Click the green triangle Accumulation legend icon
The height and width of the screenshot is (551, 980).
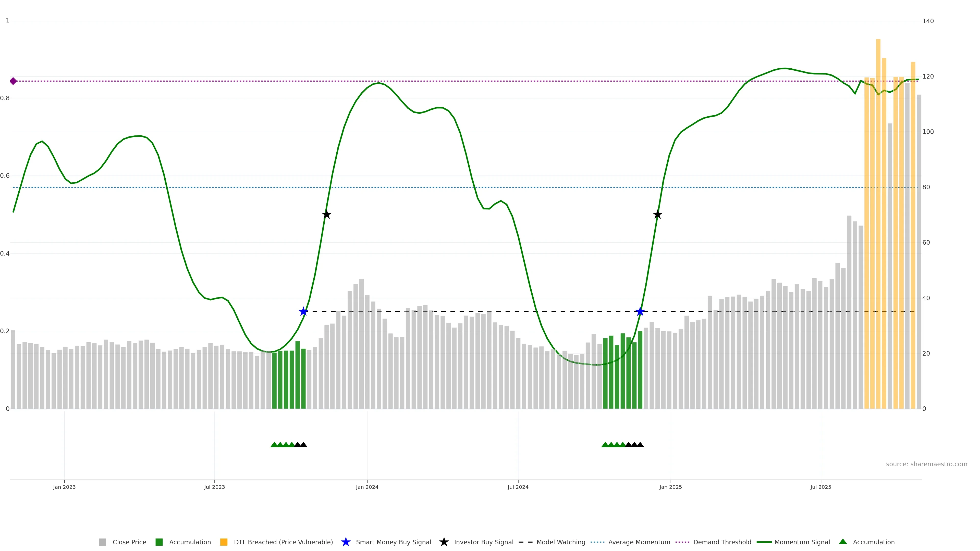click(843, 542)
